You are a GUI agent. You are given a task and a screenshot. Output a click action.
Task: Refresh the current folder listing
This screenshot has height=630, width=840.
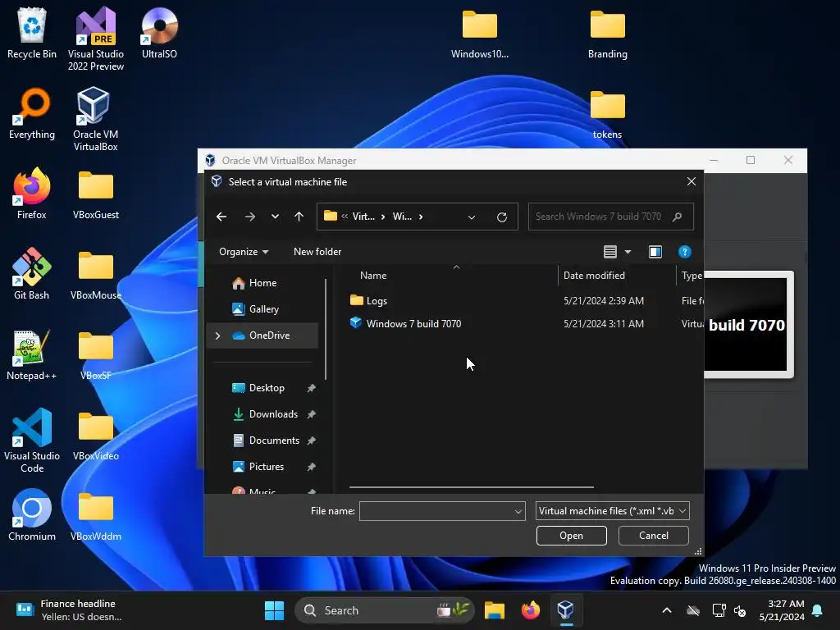(x=502, y=217)
